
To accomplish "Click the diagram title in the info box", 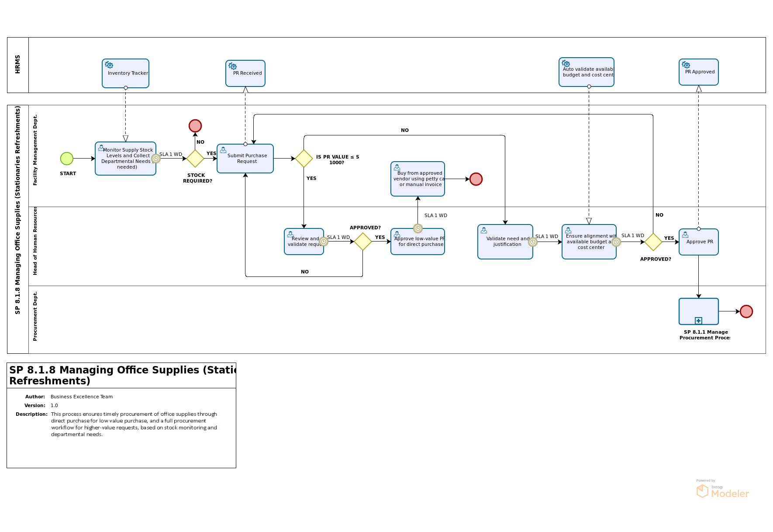I will pyautogui.click(x=121, y=375).
